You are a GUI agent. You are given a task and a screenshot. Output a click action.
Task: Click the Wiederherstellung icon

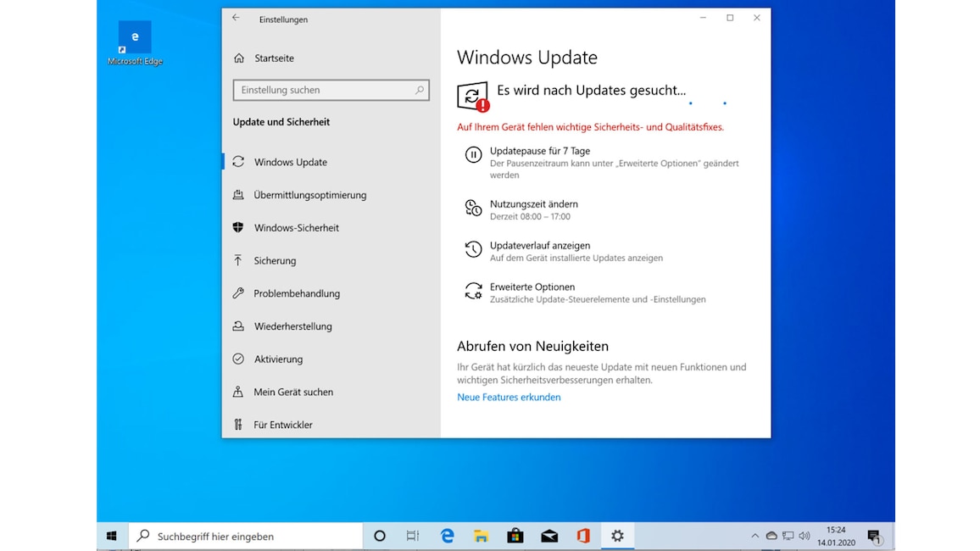238,326
